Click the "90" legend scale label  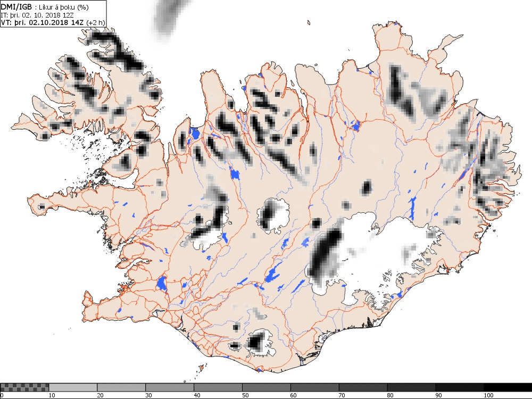pos(439,395)
